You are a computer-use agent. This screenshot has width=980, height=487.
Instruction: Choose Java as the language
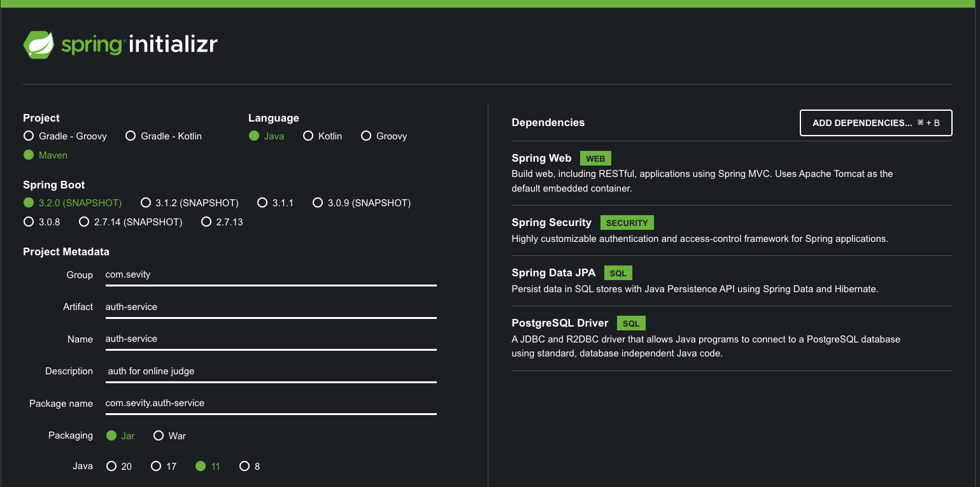(267, 136)
